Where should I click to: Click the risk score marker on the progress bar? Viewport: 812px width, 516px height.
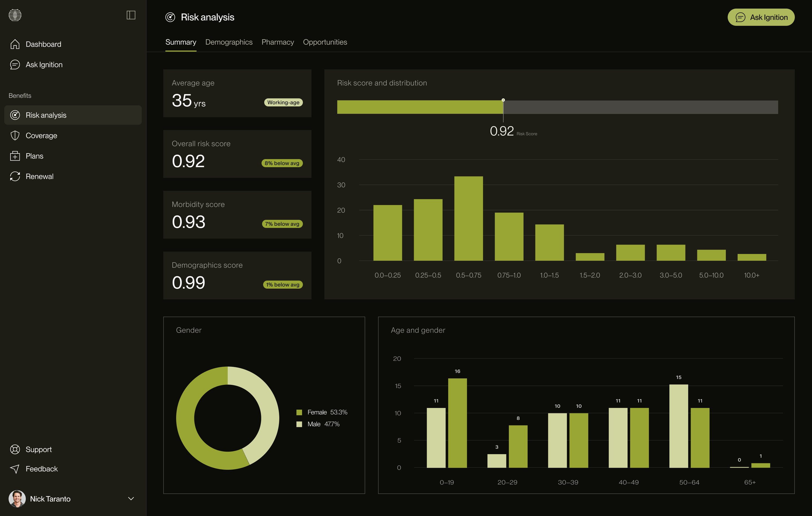(x=503, y=100)
